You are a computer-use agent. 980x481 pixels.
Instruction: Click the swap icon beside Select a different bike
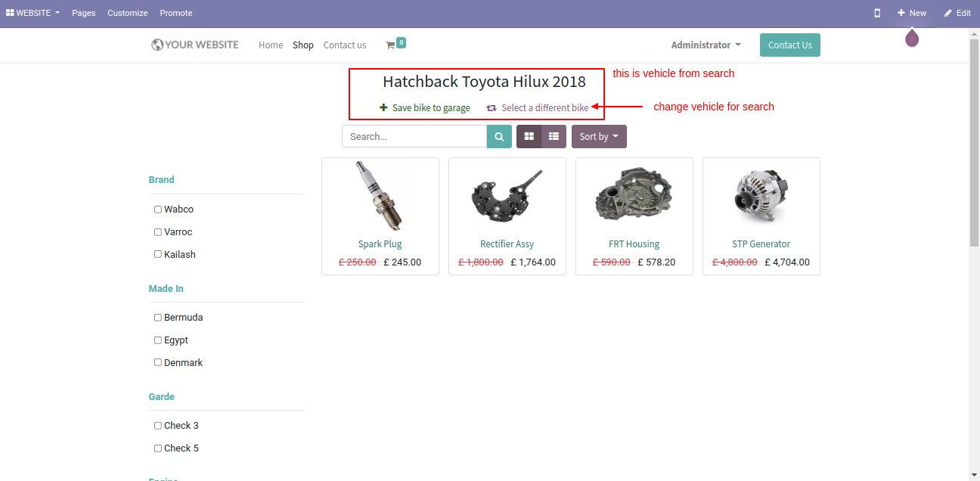point(492,107)
